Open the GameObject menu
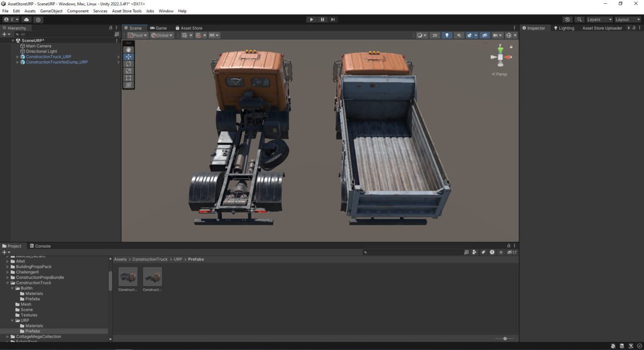 [x=51, y=10]
